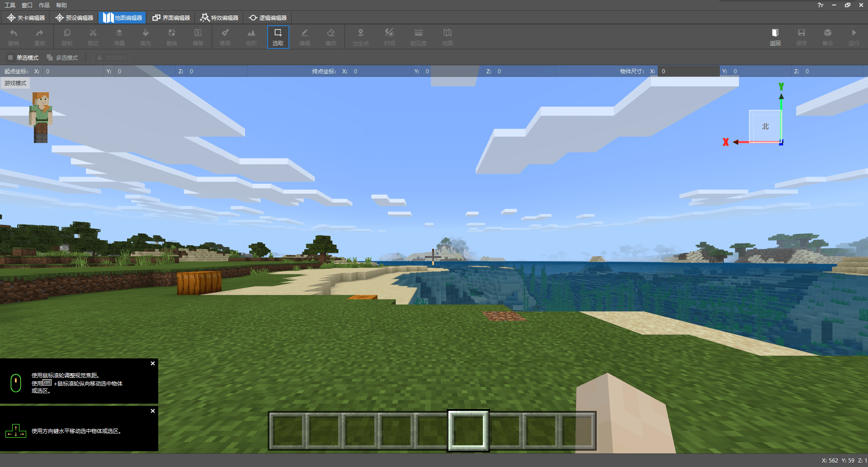Screen dimensions: 868x467
Task: Click the arrow keys hint text 使用方向键水平移动
Action: [x=76, y=431]
